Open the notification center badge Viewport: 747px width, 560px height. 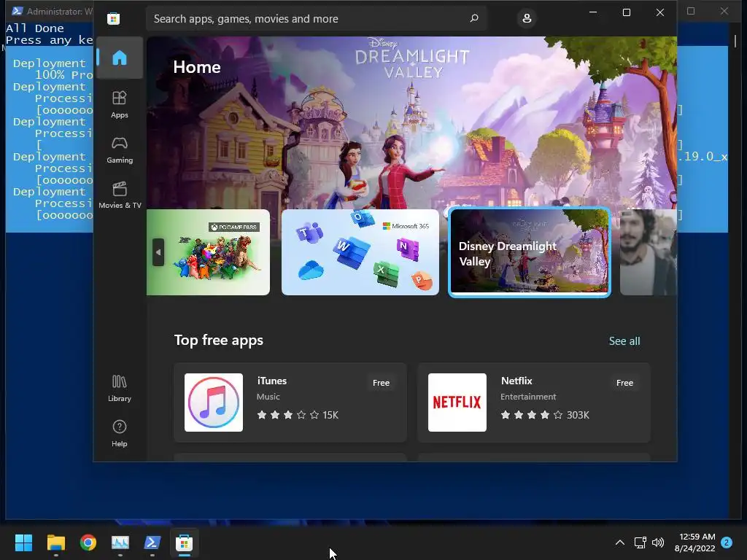click(727, 542)
